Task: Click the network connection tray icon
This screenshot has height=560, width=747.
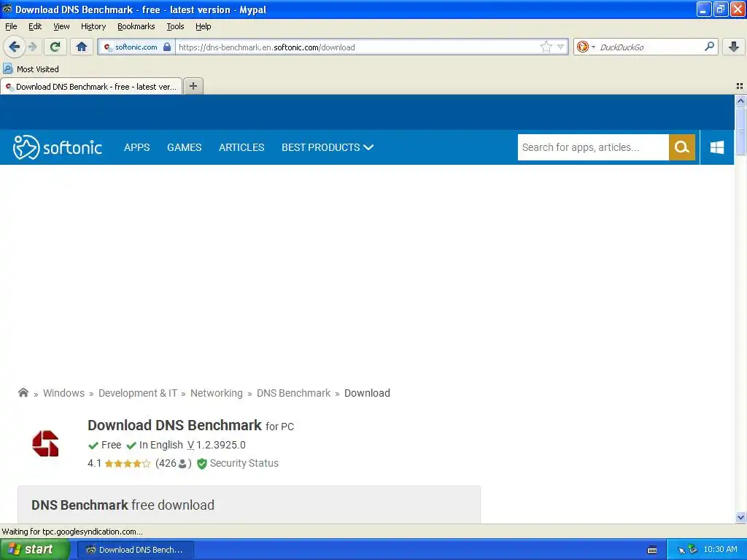Action: [x=692, y=550]
